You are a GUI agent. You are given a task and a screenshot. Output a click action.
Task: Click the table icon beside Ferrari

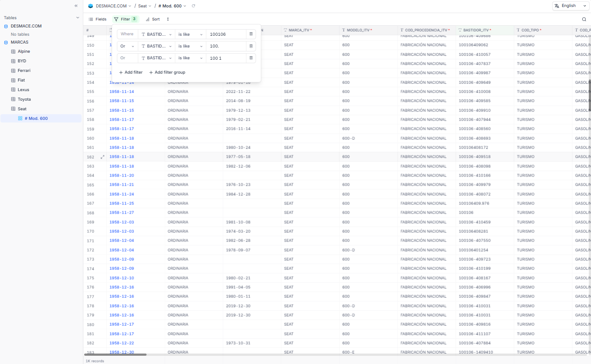click(13, 71)
